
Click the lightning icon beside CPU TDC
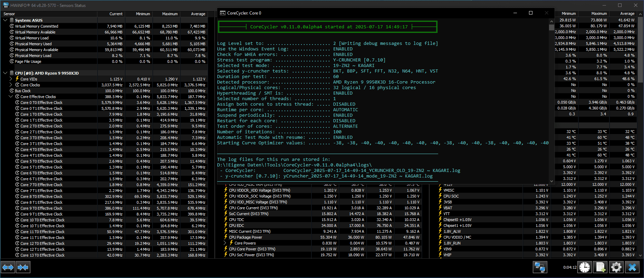point(226,219)
